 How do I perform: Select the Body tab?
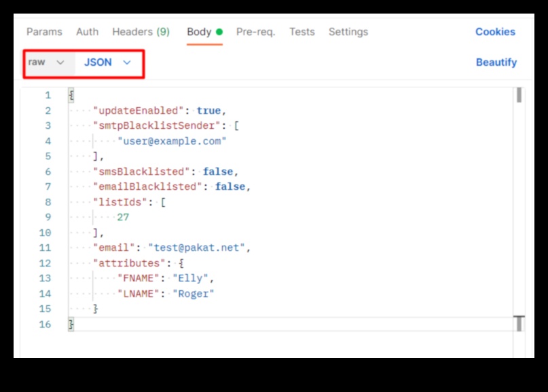point(199,32)
